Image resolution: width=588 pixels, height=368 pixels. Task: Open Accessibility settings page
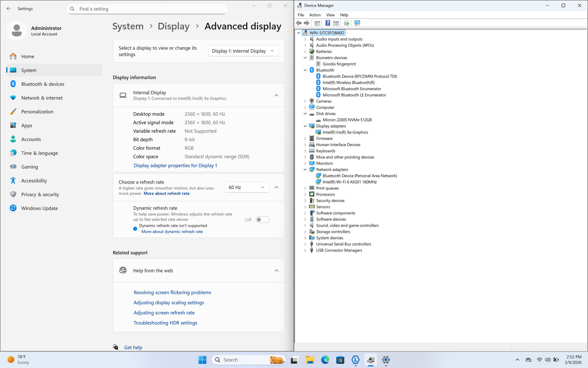(x=54, y=181)
